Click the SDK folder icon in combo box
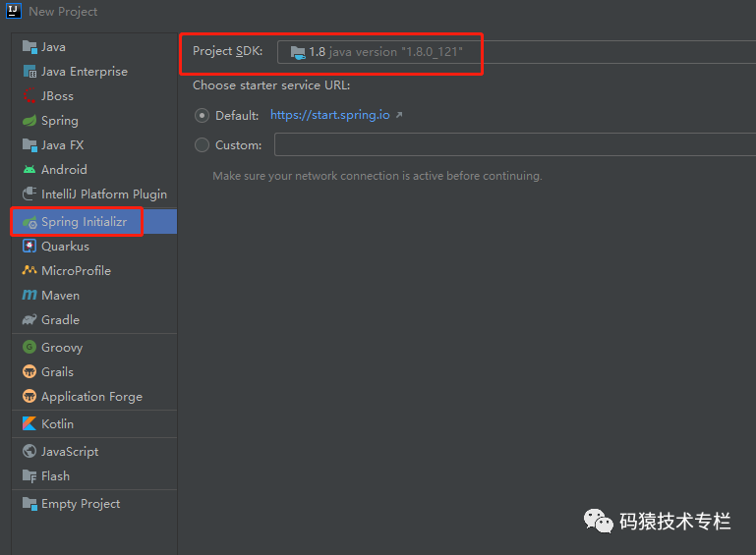The height and width of the screenshot is (555, 756). (x=298, y=52)
